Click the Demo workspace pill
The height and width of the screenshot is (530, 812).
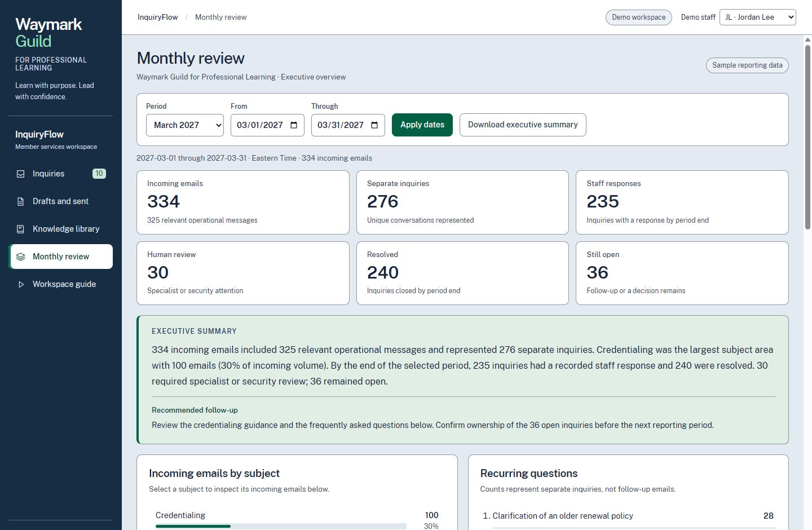pyautogui.click(x=639, y=17)
